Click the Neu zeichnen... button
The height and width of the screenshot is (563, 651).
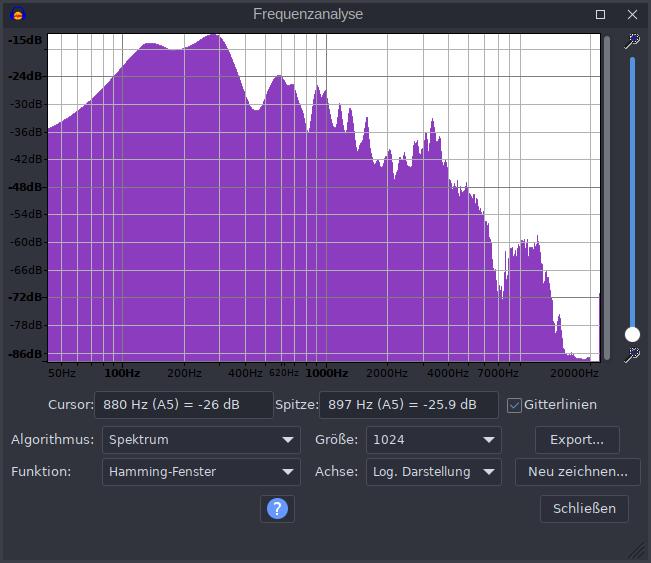pyautogui.click(x=578, y=472)
